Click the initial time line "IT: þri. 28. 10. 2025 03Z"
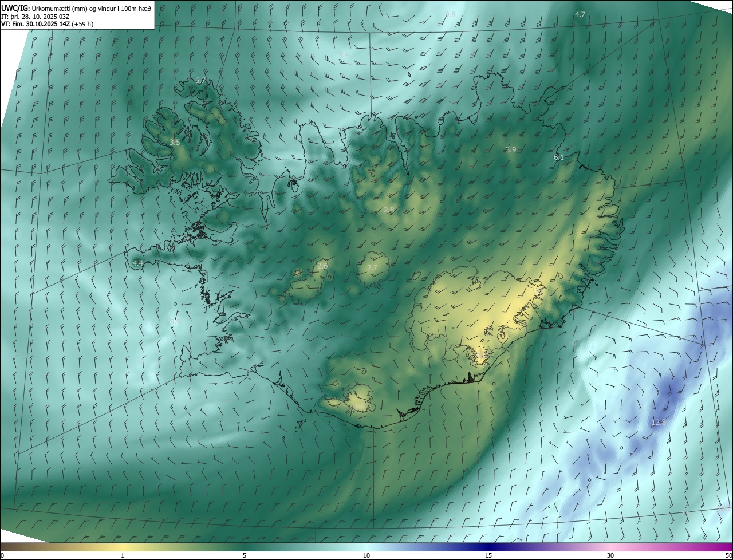The width and height of the screenshot is (733, 560). click(36, 16)
